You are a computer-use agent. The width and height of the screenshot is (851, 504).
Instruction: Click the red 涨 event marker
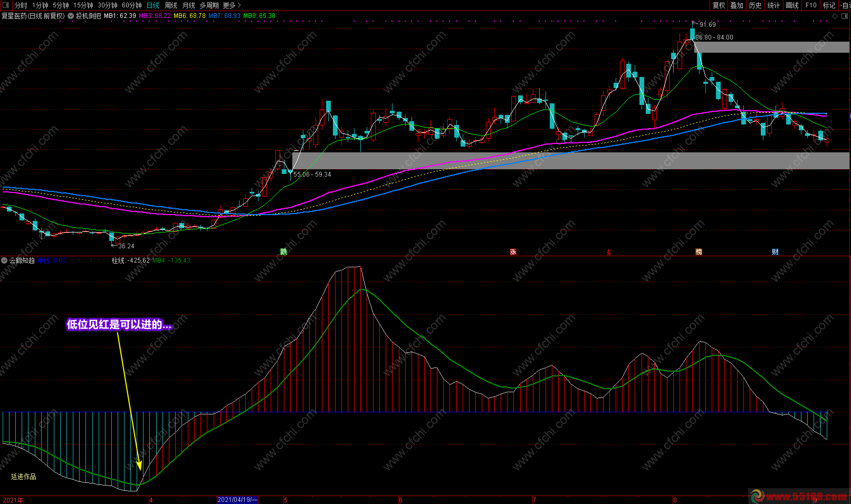pyautogui.click(x=513, y=251)
